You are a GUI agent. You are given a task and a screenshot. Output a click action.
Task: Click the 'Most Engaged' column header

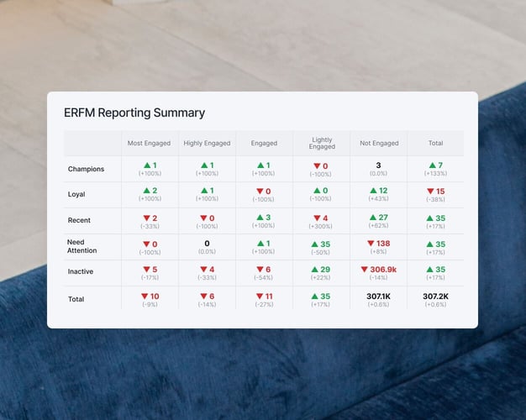tap(149, 144)
